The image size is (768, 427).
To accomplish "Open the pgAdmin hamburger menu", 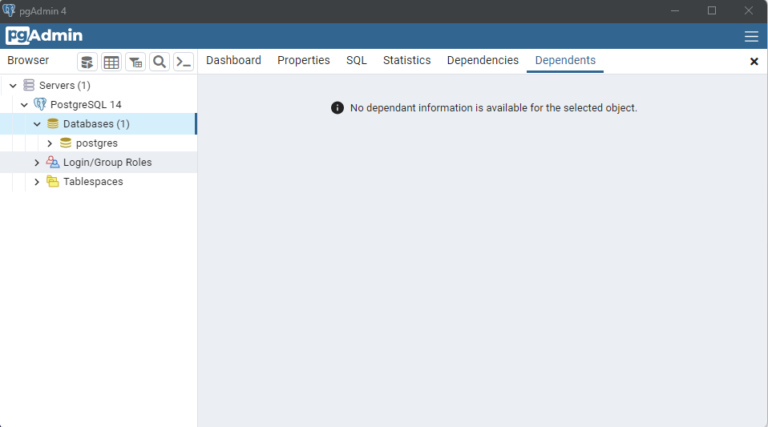I will tap(751, 36).
